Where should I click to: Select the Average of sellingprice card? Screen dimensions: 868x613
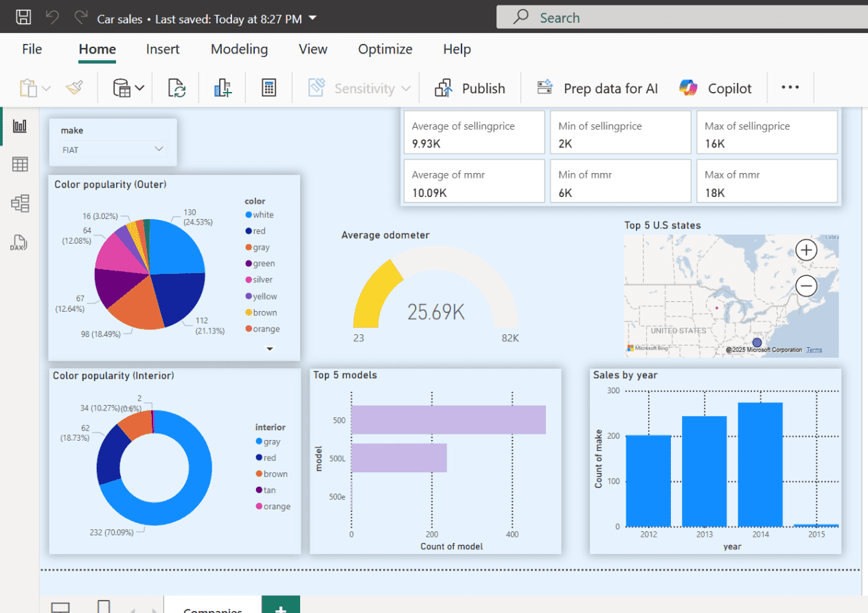point(473,132)
